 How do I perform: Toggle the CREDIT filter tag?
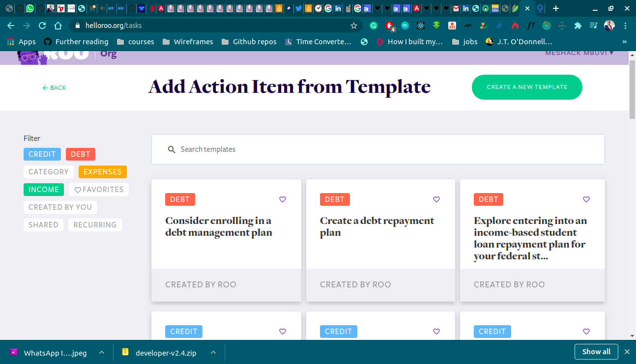coord(42,154)
